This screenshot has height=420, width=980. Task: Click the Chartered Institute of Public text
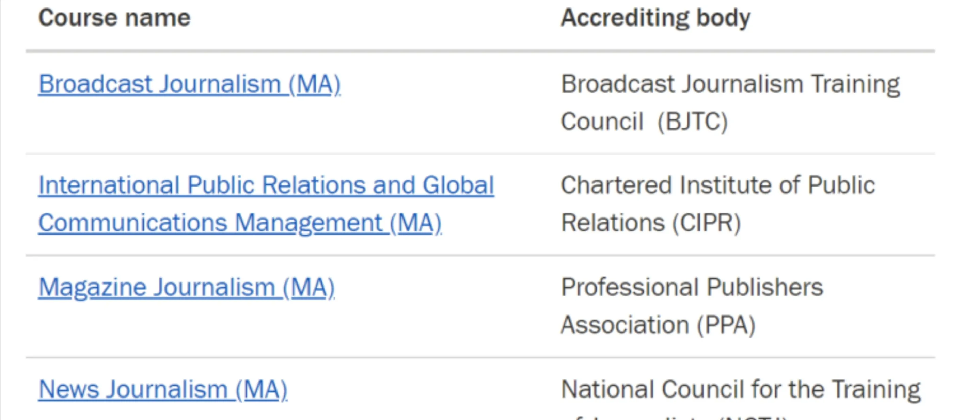[x=717, y=185]
